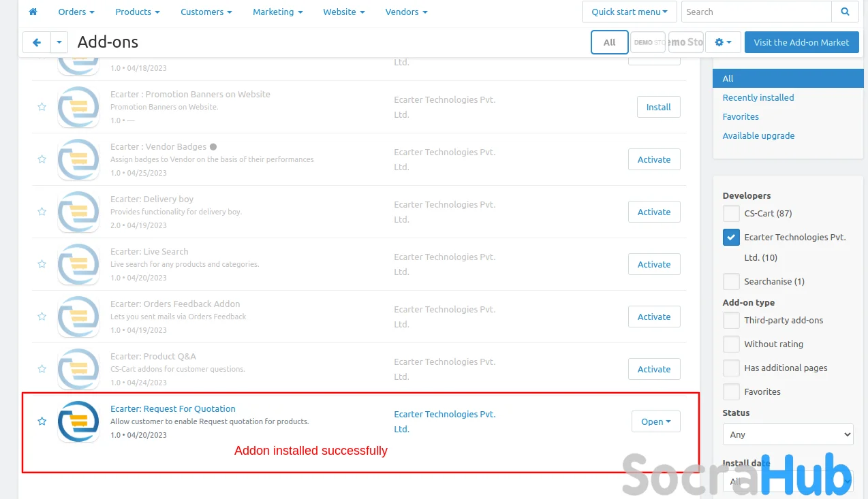The height and width of the screenshot is (499, 868).
Task: Show Recently installed add-ons
Action: 758,97
